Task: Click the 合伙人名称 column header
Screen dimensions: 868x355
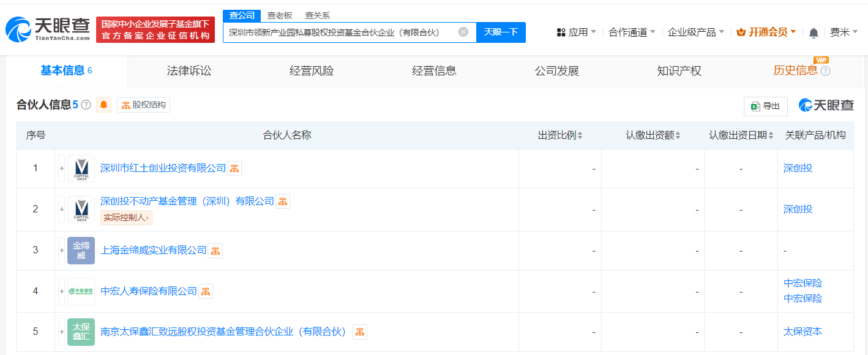Action: tap(286, 135)
